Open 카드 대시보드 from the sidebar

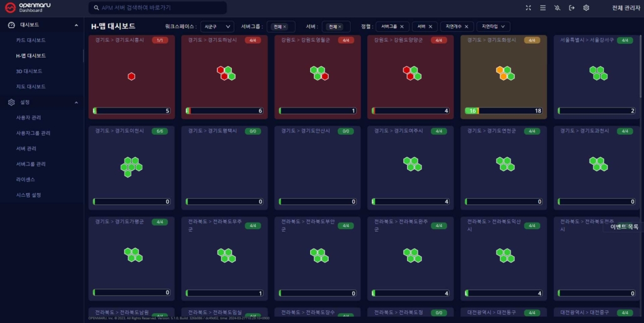(x=31, y=40)
